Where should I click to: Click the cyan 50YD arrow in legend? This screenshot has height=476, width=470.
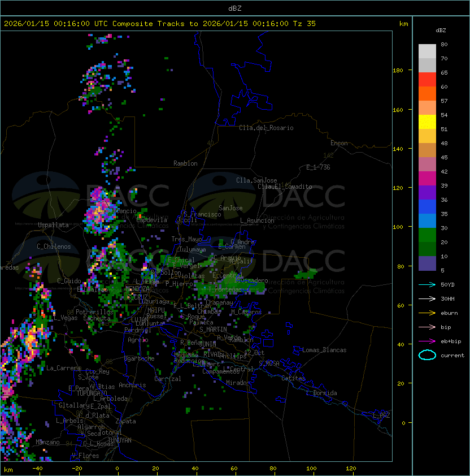point(427,284)
